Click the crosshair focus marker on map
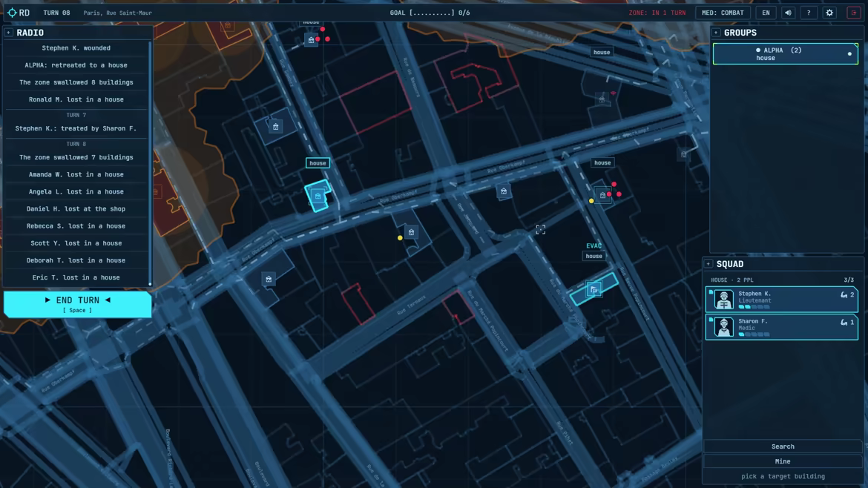 pos(540,230)
